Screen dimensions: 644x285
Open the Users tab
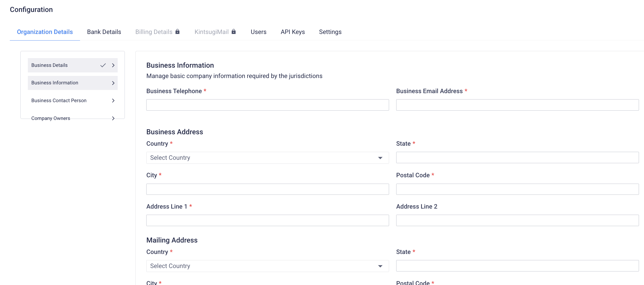[x=258, y=32]
